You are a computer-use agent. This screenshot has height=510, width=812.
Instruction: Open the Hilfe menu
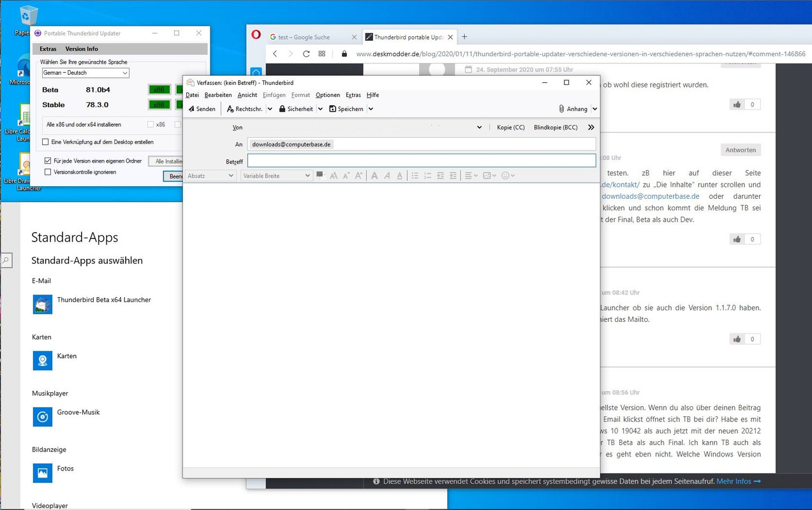373,95
